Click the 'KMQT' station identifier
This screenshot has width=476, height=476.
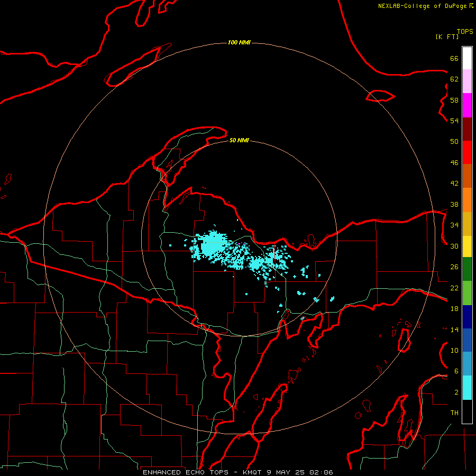252,472
